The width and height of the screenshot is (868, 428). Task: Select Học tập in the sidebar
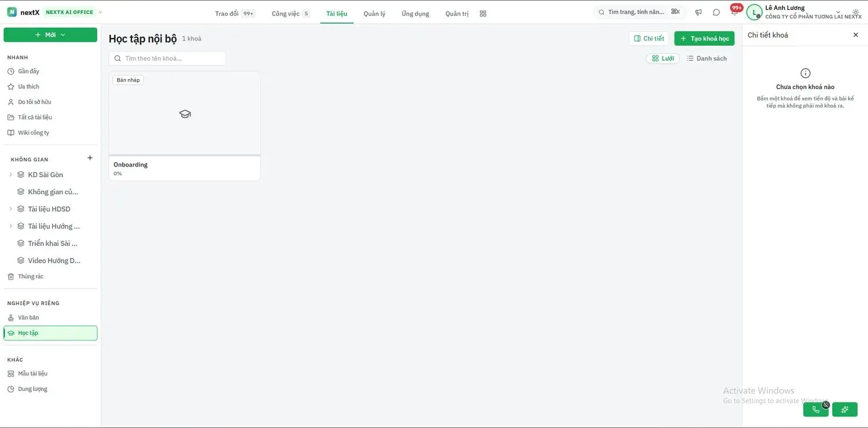50,333
